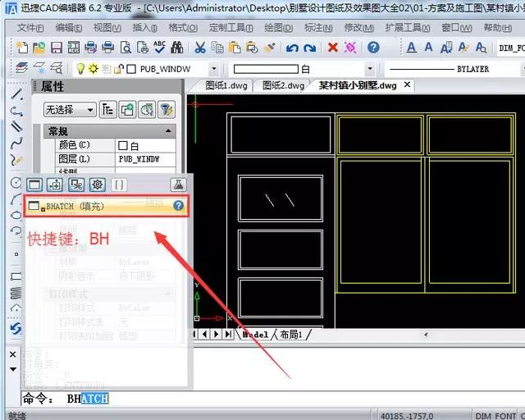Click the Undo arrow icon
The height and width of the screenshot is (420, 525).
click(292, 48)
